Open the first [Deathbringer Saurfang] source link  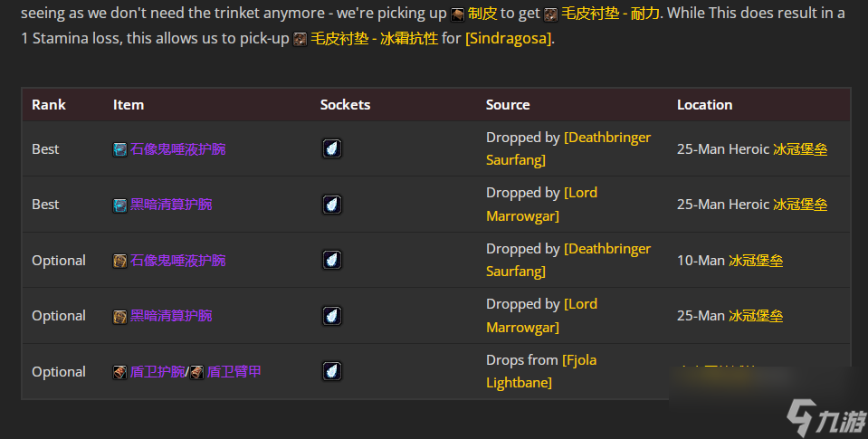click(568, 148)
